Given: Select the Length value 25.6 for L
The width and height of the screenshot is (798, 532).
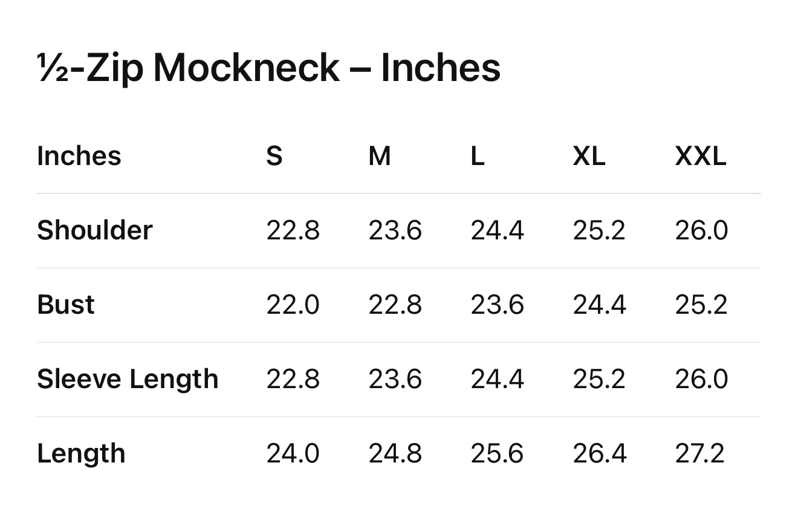Looking at the screenshot, I should click(498, 453).
